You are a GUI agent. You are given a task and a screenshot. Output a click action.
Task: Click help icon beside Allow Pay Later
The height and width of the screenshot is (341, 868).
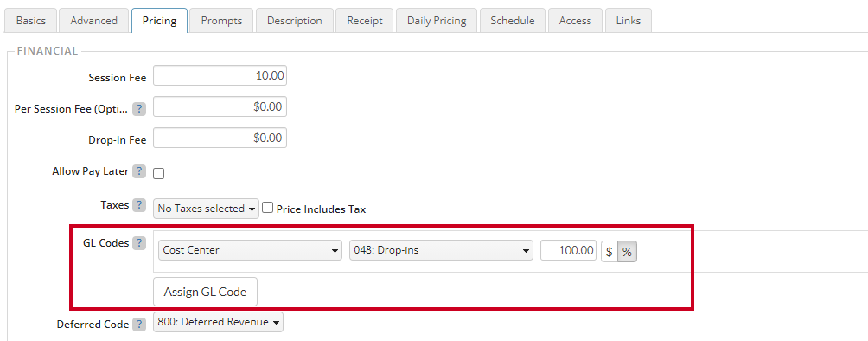tap(139, 171)
